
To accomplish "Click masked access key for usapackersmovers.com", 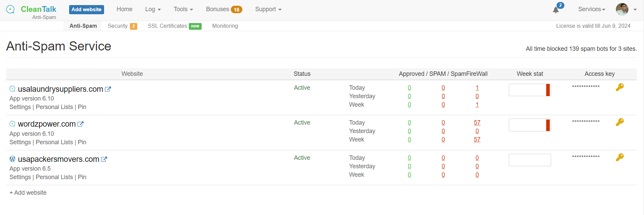I will click(586, 157).
